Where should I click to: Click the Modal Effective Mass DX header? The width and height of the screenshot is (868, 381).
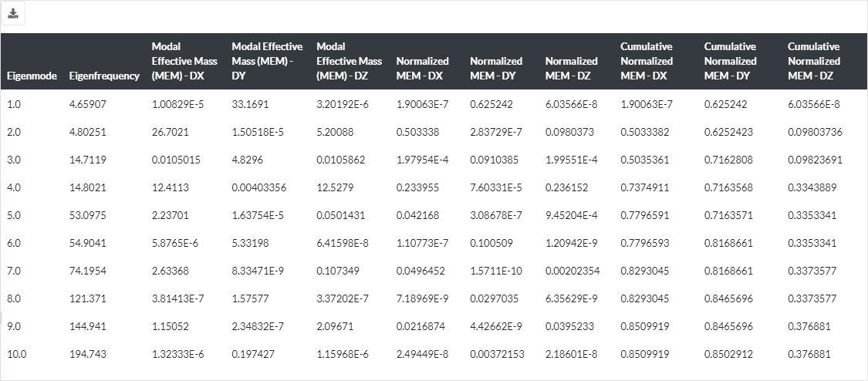184,61
